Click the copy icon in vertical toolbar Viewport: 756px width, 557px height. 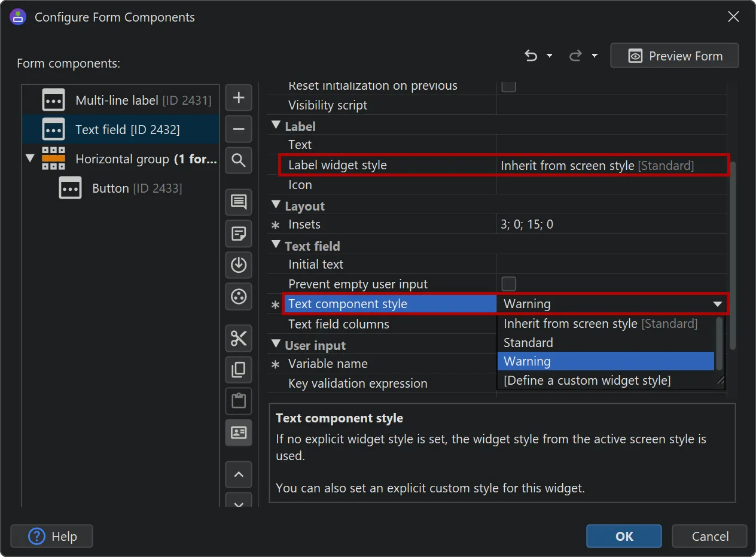click(239, 370)
